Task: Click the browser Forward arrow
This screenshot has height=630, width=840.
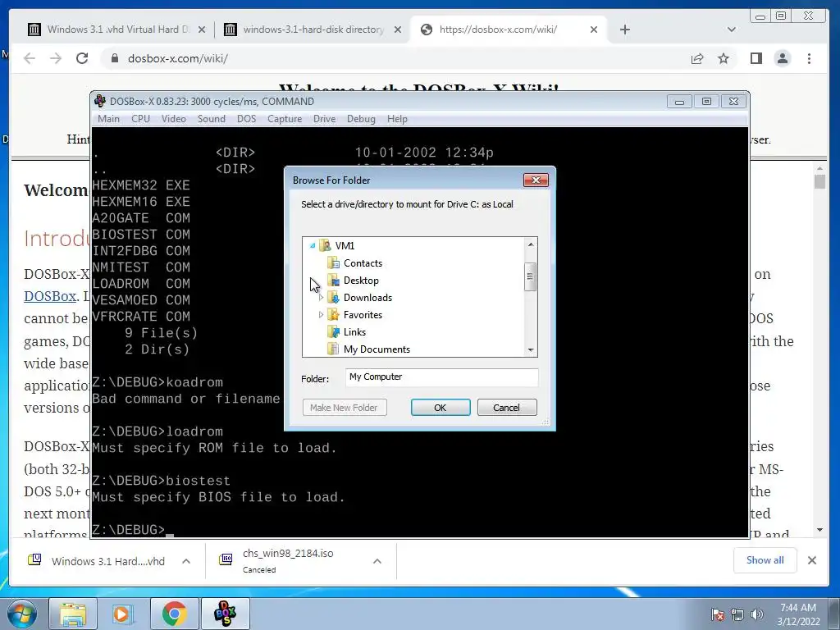Action: (x=56, y=58)
